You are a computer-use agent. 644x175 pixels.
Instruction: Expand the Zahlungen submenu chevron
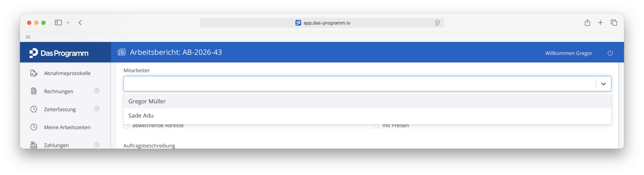point(97,145)
